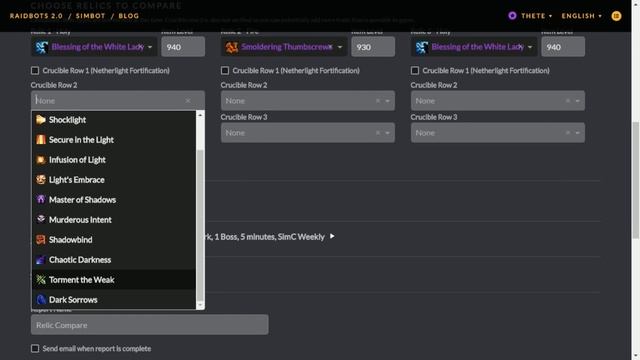640x360 pixels.
Task: Click the Murderous Intent icon
Action: [x=41, y=220]
